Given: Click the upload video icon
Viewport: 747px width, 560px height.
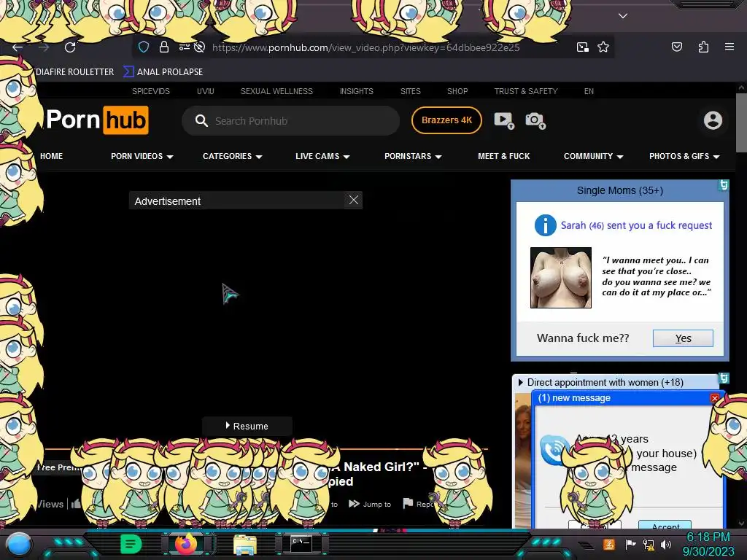Looking at the screenshot, I should [x=504, y=120].
